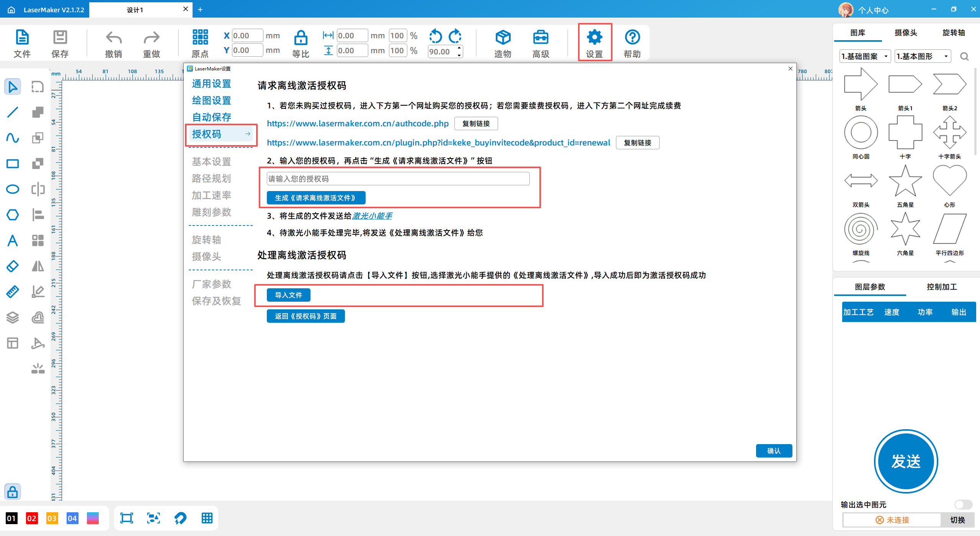The image size is (980, 536).
Task: Click the 导入文件 button
Action: (x=289, y=295)
